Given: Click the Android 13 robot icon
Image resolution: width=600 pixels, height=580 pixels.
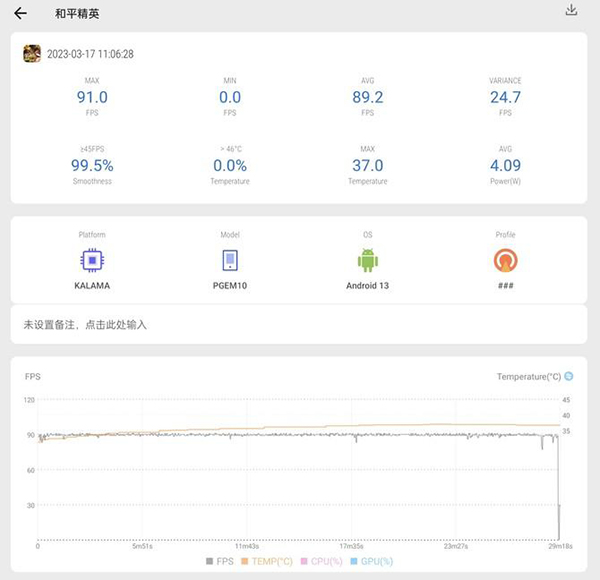Looking at the screenshot, I should pyautogui.click(x=367, y=261).
